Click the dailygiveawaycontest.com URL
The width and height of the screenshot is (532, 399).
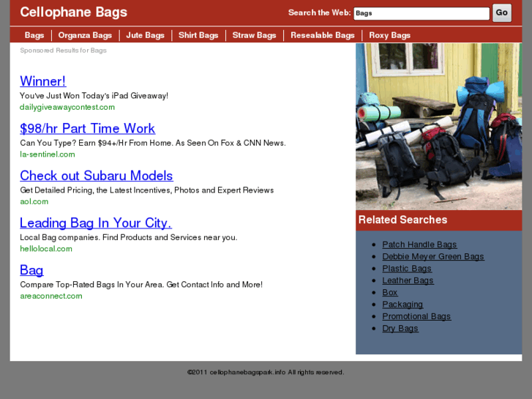pyautogui.click(x=67, y=108)
